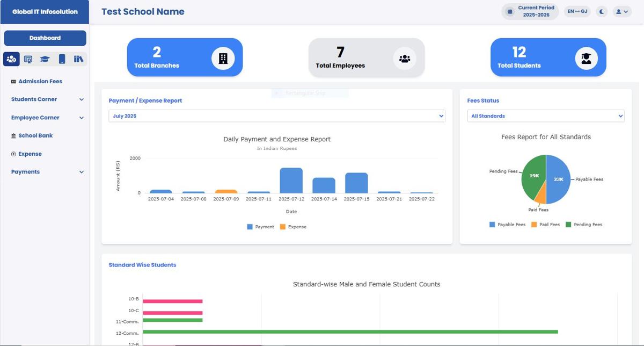Screen dimensions: 644x346
Task: Toggle Pending Fees in pie legend
Action: coord(584,225)
